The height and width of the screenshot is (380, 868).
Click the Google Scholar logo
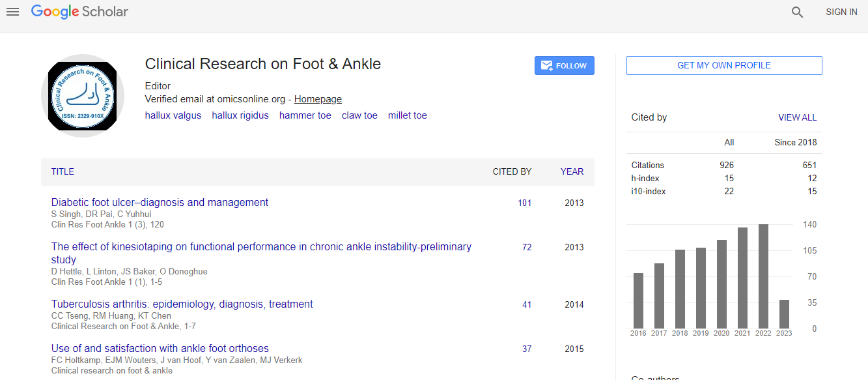pyautogui.click(x=79, y=12)
